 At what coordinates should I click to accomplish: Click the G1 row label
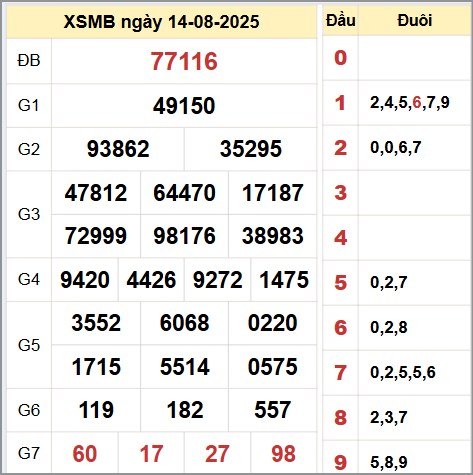[x=29, y=105]
